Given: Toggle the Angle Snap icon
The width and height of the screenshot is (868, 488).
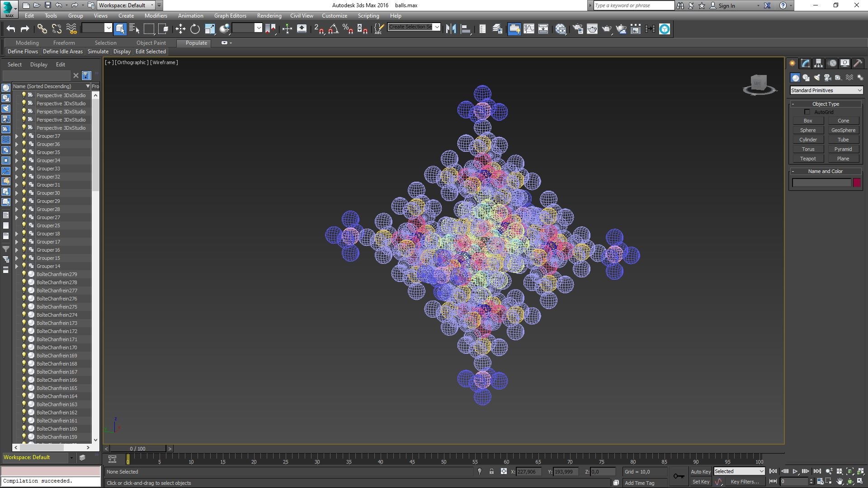Looking at the screenshot, I should (x=333, y=29).
